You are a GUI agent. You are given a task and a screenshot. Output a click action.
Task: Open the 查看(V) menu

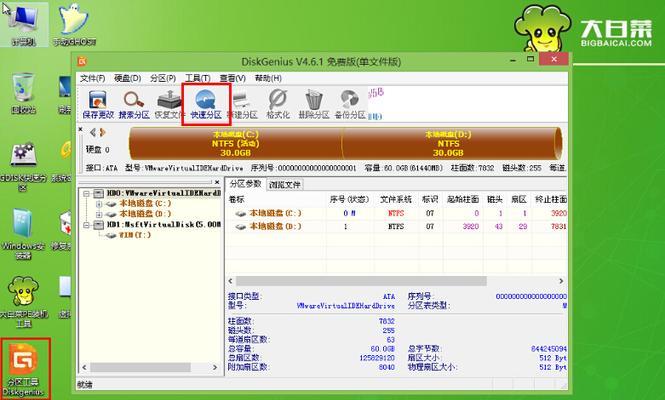[232, 78]
